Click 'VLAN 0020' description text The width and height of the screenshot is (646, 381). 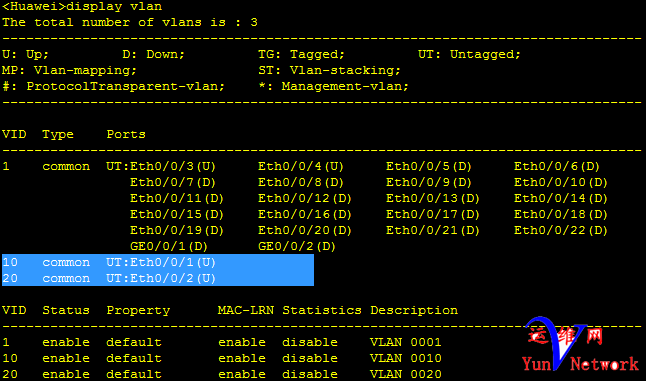point(405,374)
